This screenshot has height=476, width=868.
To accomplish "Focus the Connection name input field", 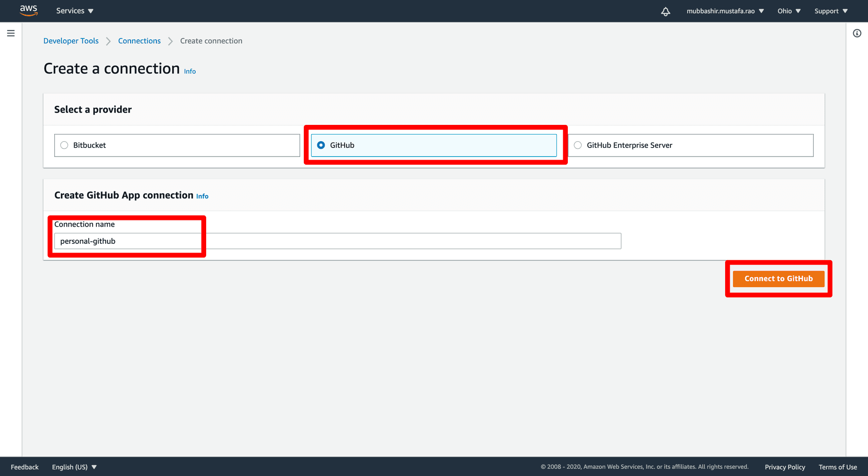I will point(338,241).
